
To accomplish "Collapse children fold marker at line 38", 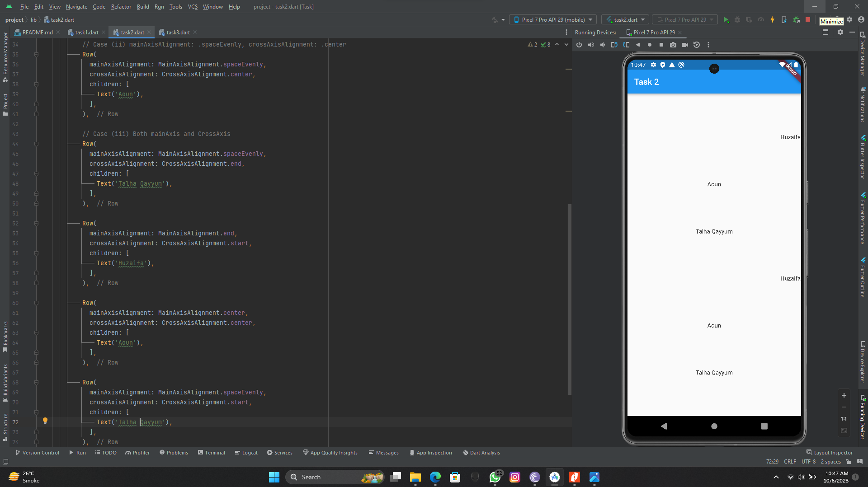I will tap(36, 84).
